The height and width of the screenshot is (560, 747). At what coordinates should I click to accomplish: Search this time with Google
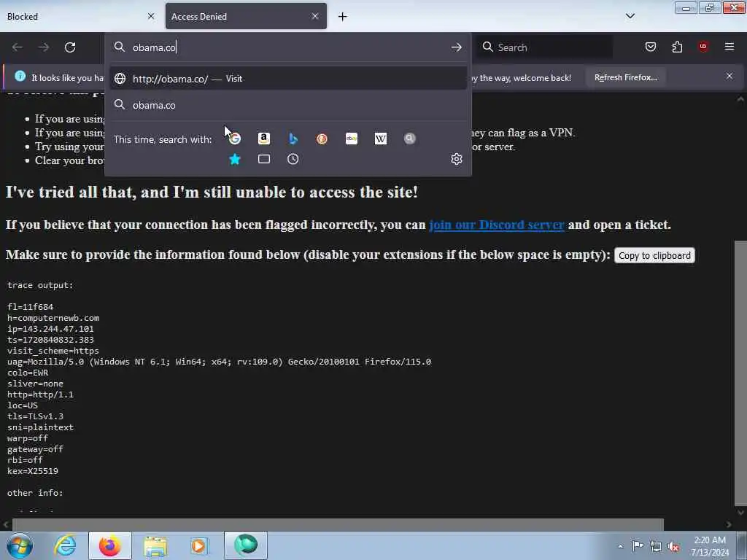pyautogui.click(x=235, y=139)
